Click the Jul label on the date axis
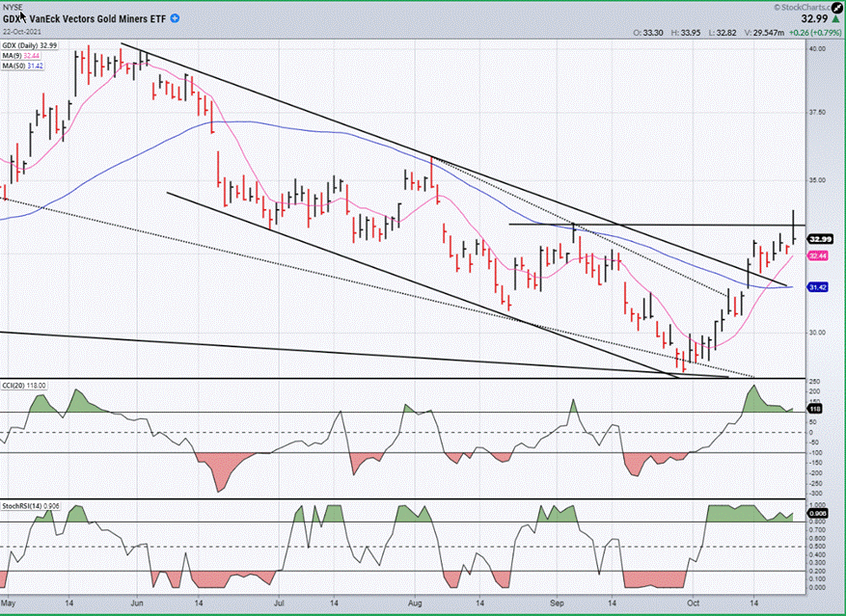This screenshot has height=616, width=846. tap(279, 603)
